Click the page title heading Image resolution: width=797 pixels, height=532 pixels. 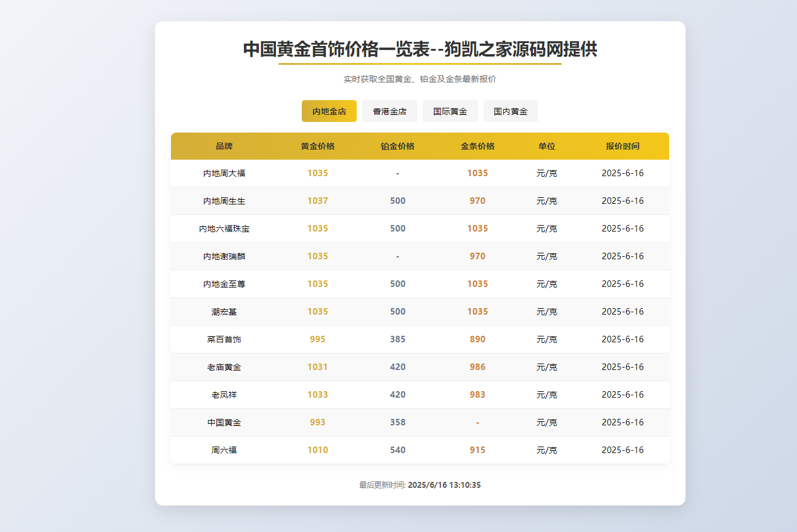pyautogui.click(x=420, y=49)
